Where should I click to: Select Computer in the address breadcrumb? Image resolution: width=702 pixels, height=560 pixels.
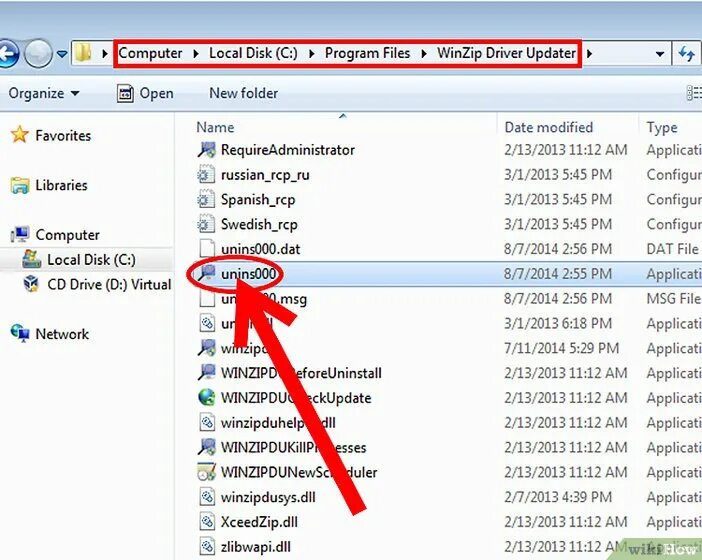coord(150,53)
